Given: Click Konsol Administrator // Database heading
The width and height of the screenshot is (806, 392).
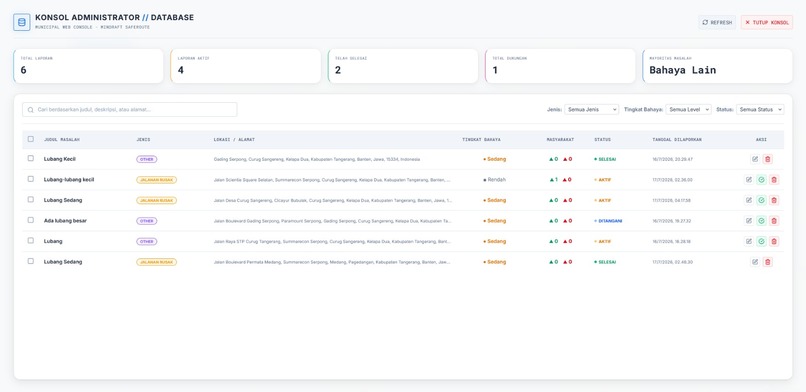Looking at the screenshot, I should (x=115, y=17).
